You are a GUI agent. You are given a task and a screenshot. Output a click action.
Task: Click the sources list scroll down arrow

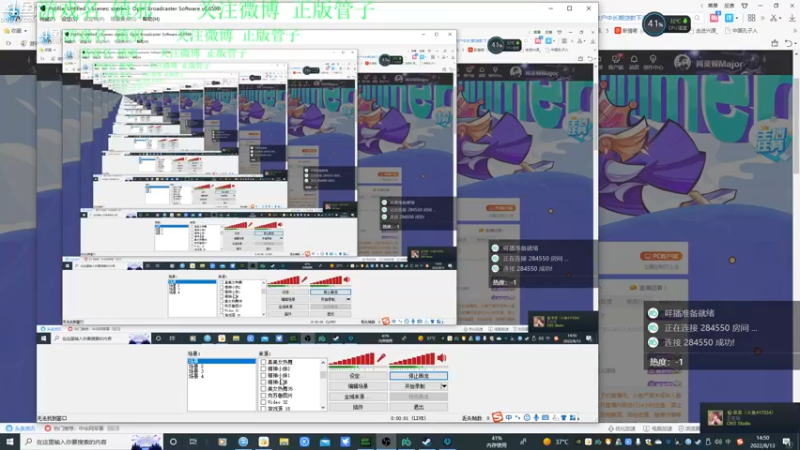point(323,408)
